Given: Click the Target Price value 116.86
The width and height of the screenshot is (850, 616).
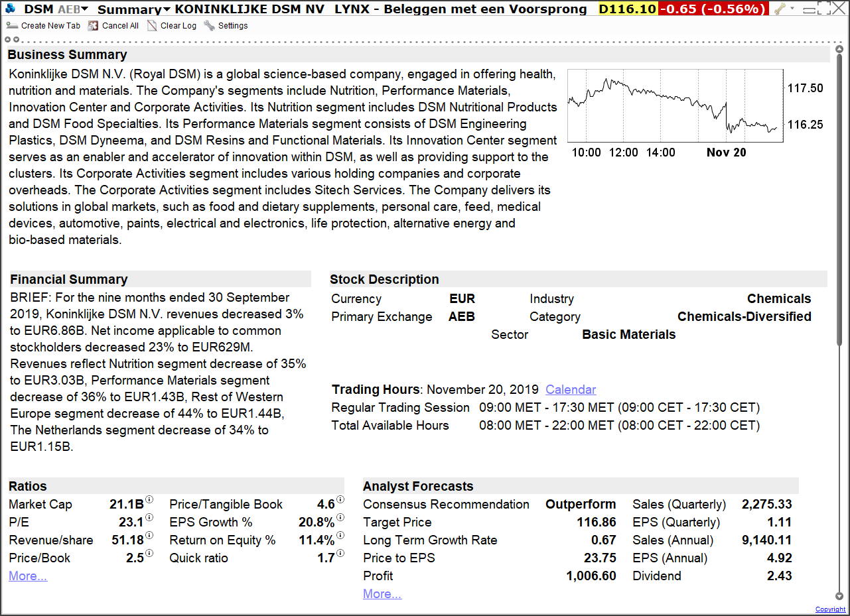Looking at the screenshot, I should [x=597, y=522].
